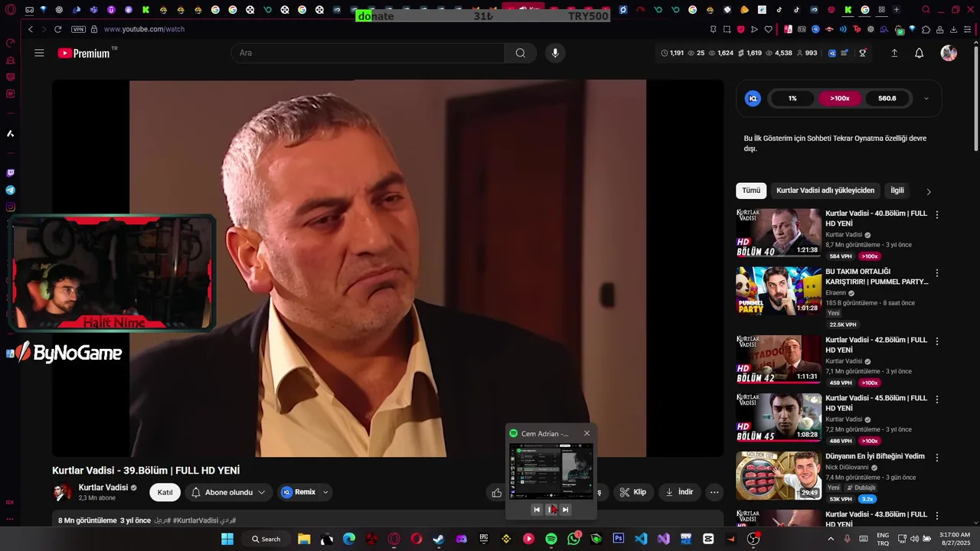The height and width of the screenshot is (551, 980).
Task: Open the Klip scissors button
Action: 633,492
